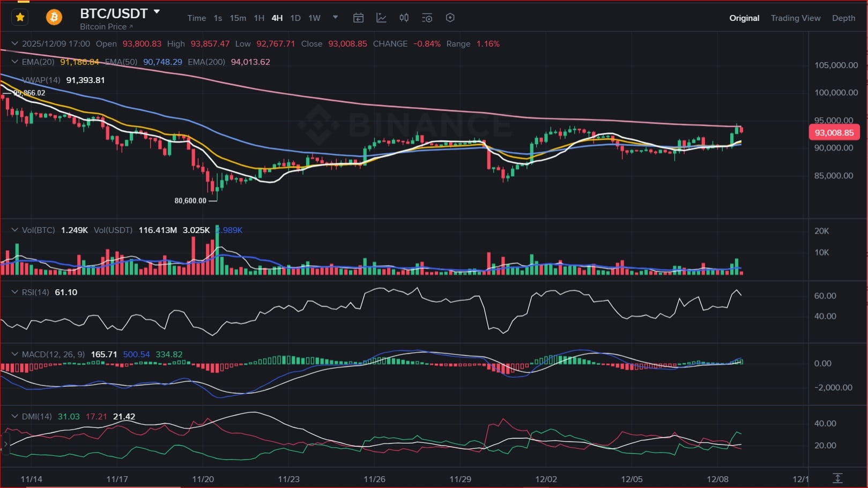Click the red DMI value 17.21
The height and width of the screenshot is (488, 868).
(x=97, y=416)
